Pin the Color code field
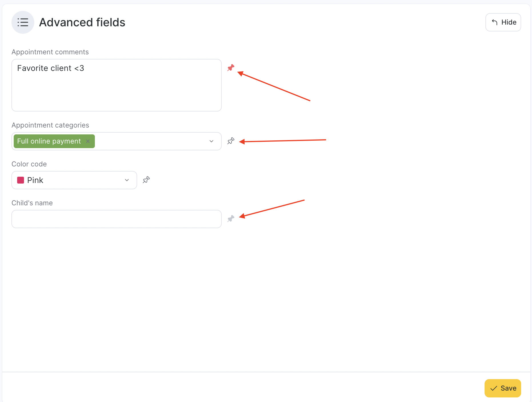Image resolution: width=532 pixels, height=402 pixels. tap(146, 180)
